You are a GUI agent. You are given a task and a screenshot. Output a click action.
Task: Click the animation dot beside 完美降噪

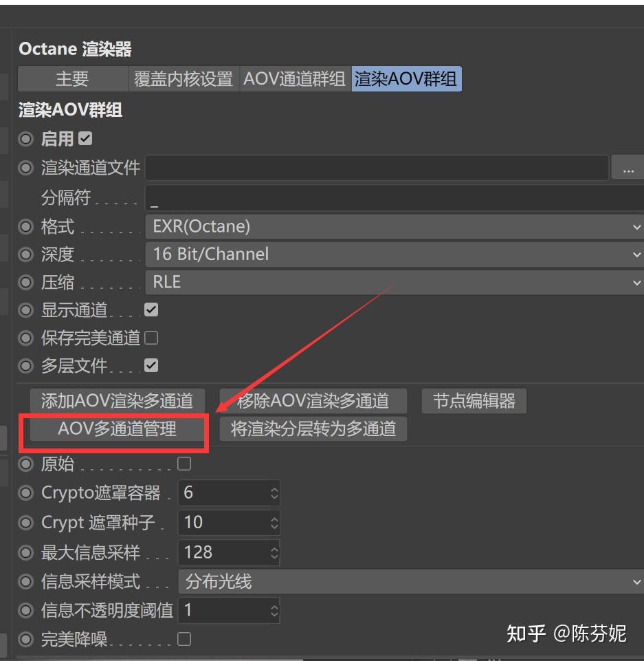point(25,639)
